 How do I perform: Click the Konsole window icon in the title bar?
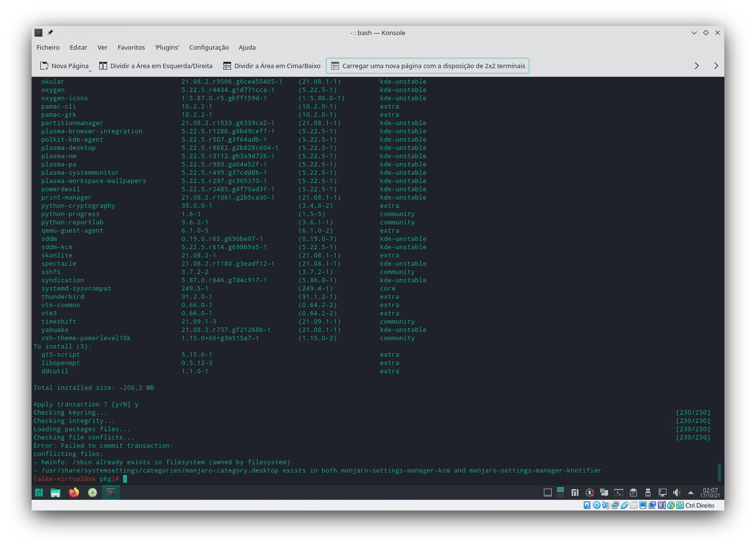click(x=38, y=33)
